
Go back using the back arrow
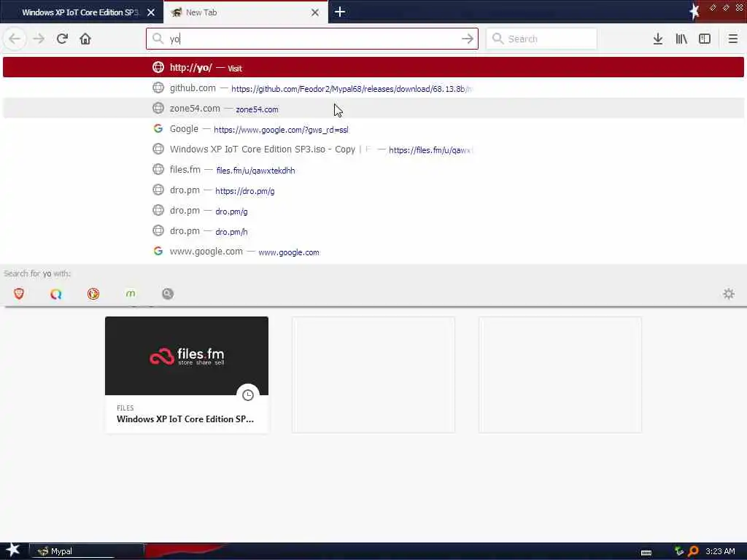pyautogui.click(x=15, y=39)
